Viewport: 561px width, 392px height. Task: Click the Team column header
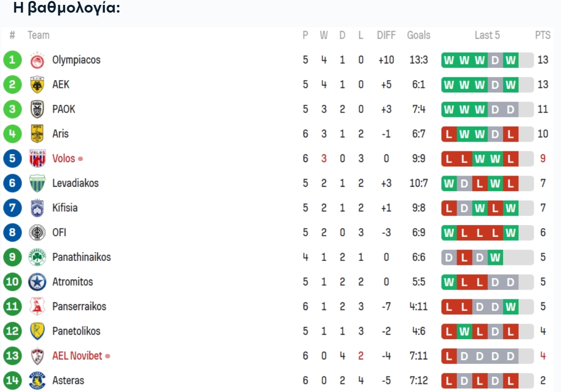click(38, 35)
